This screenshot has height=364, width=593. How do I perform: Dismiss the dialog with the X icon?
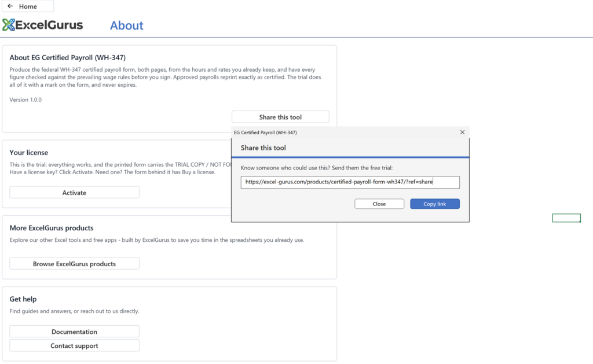462,133
